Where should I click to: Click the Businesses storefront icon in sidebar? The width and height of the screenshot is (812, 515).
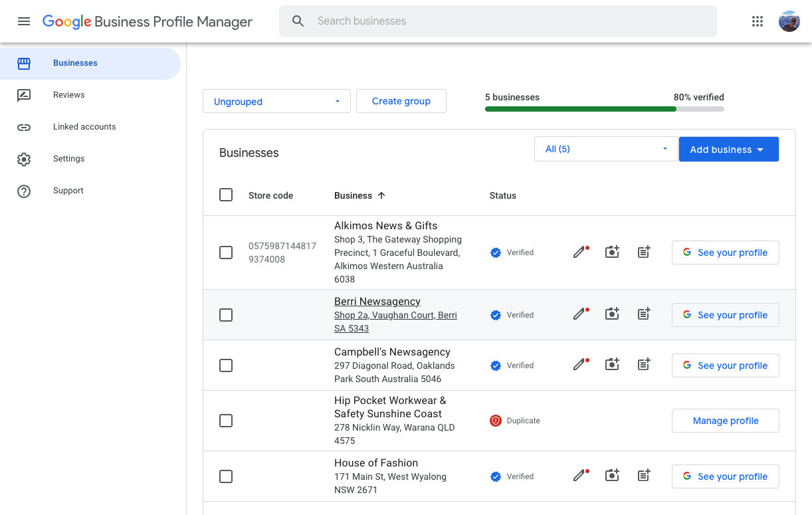tap(24, 63)
